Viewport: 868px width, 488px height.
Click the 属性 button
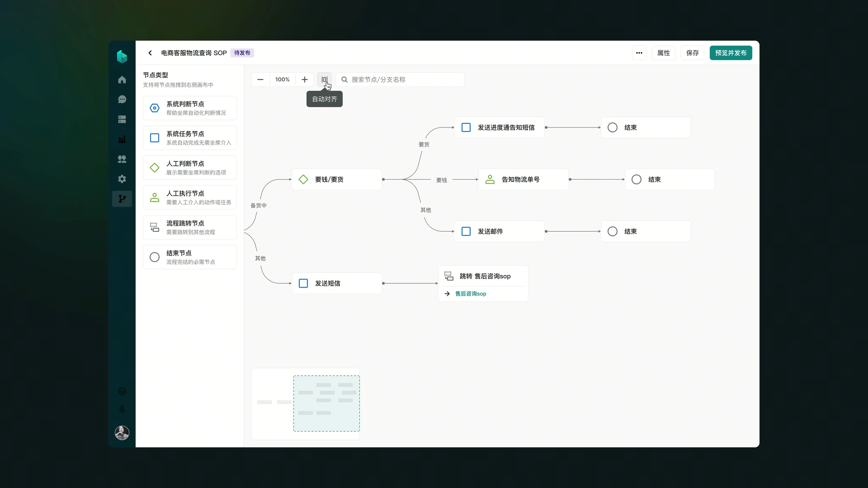tap(663, 53)
